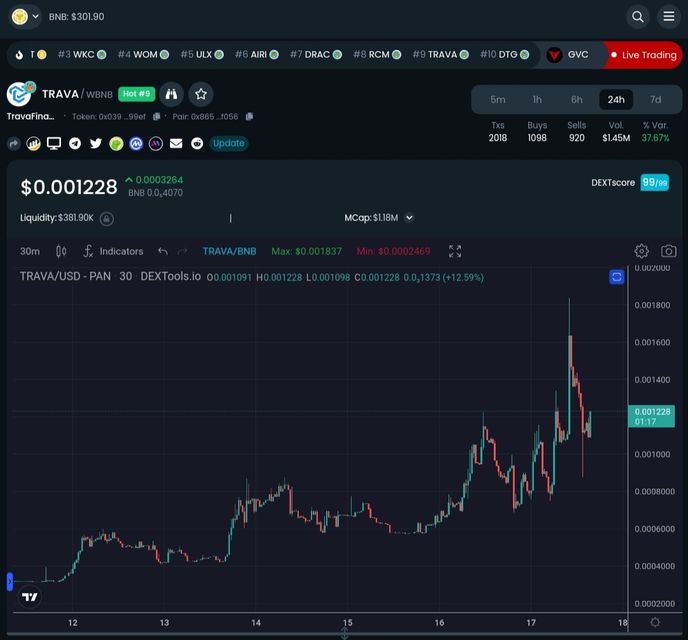
Task: Click the flame hot pairs icon
Action: (19, 55)
